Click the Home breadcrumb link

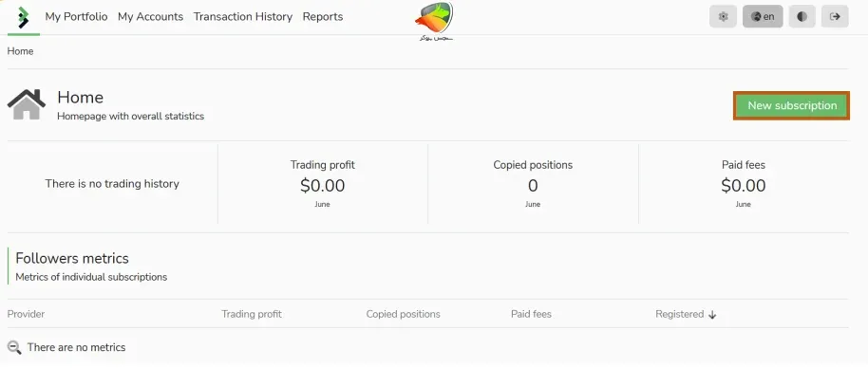point(21,51)
